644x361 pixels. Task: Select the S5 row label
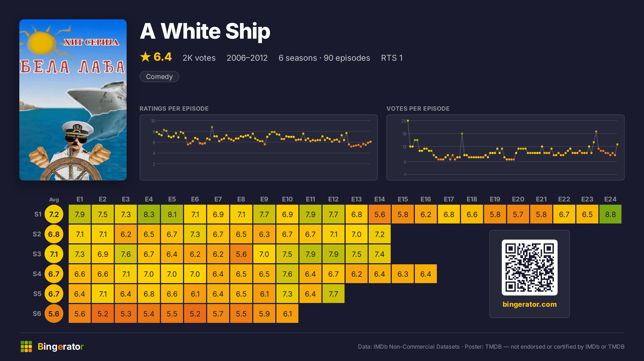(37, 294)
